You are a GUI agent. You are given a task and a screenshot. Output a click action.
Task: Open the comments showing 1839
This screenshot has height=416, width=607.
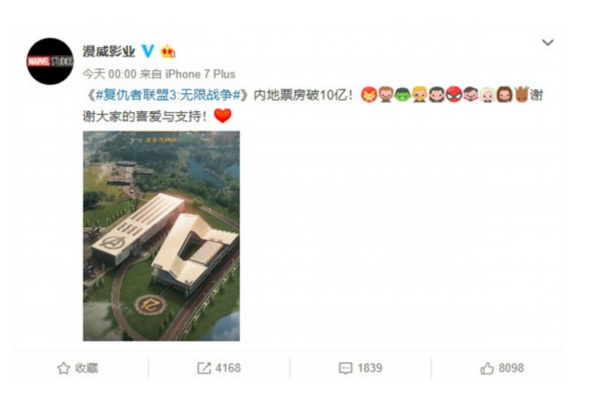click(x=360, y=368)
